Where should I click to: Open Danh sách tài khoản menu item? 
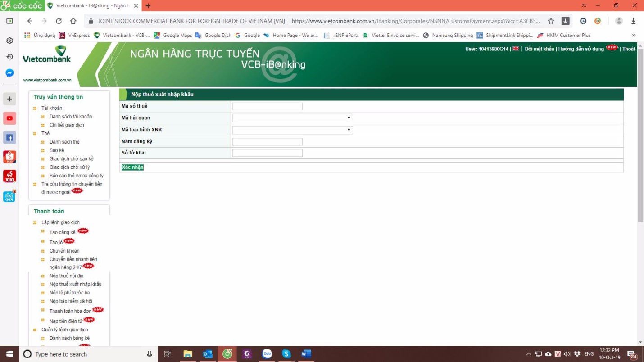[71, 117]
